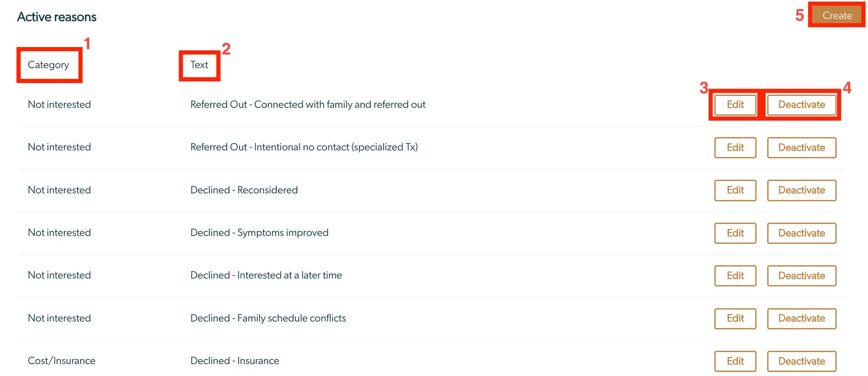Viewport: 868px width, 376px height.
Task: Edit the 'Declined - Interested at a later time' reason
Action: (735, 276)
